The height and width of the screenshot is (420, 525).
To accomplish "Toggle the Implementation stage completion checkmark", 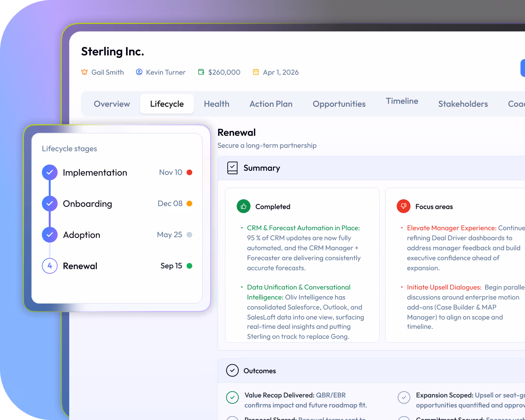I will [x=50, y=172].
